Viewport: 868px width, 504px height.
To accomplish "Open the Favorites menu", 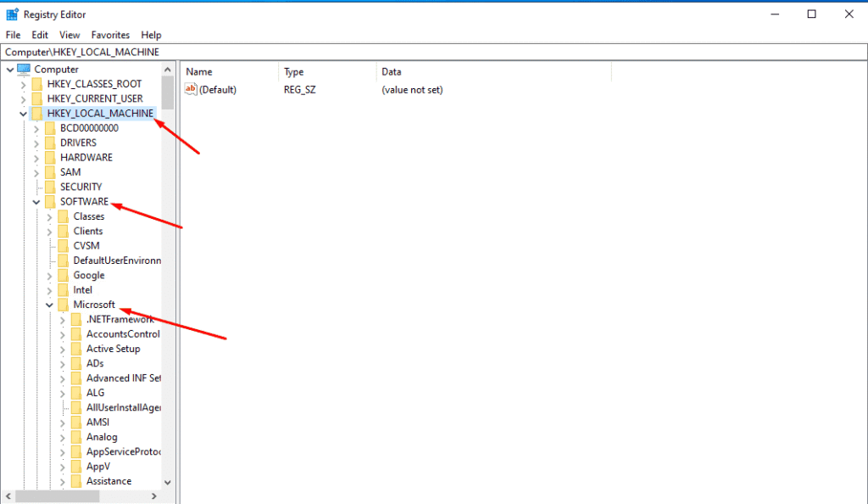I will (x=110, y=35).
